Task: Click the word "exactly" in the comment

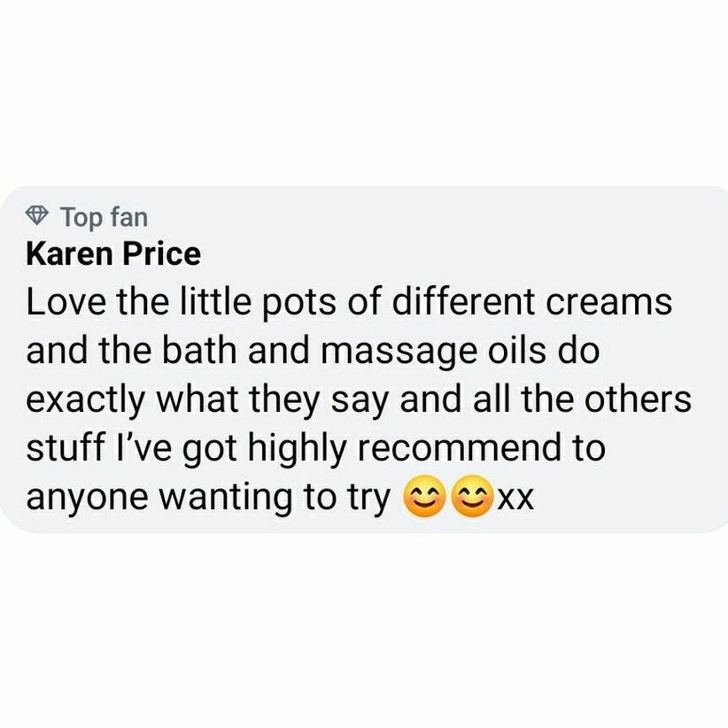Action: click(x=85, y=401)
